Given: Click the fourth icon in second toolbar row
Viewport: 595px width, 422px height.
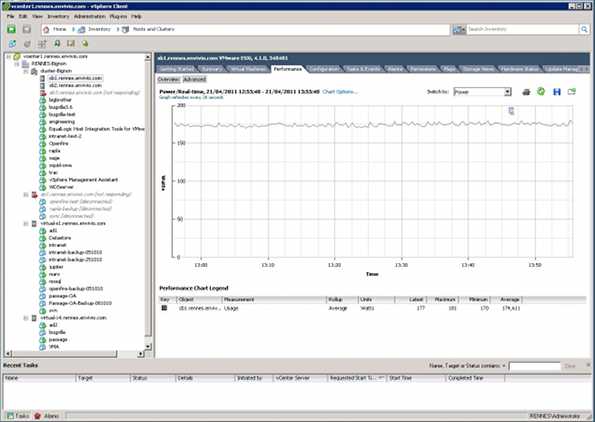Looking at the screenshot, I should pos(57,44).
